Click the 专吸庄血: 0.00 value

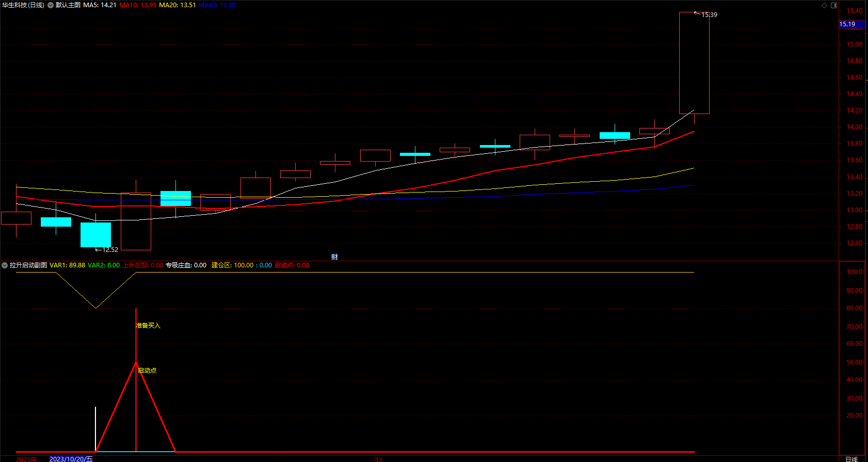(186, 265)
